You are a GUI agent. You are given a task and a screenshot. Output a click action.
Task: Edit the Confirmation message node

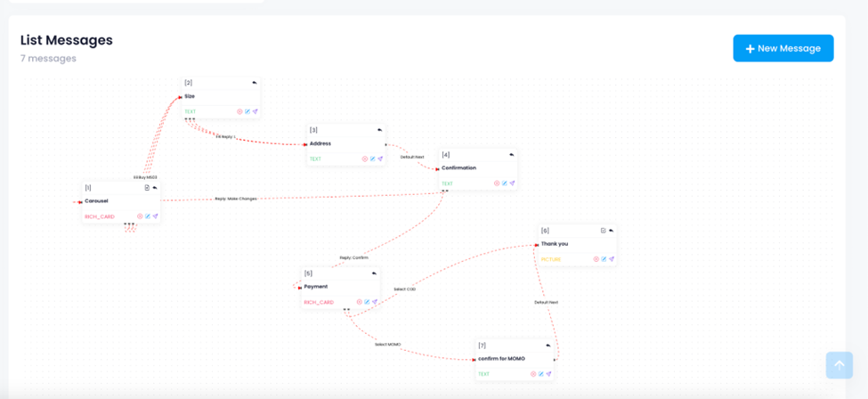(x=504, y=183)
